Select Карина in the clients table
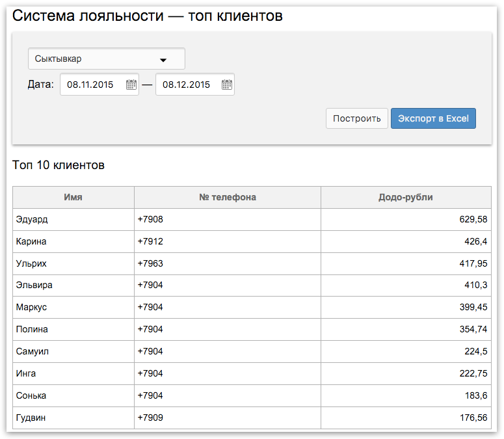The width and height of the screenshot is (504, 439). click(x=31, y=241)
